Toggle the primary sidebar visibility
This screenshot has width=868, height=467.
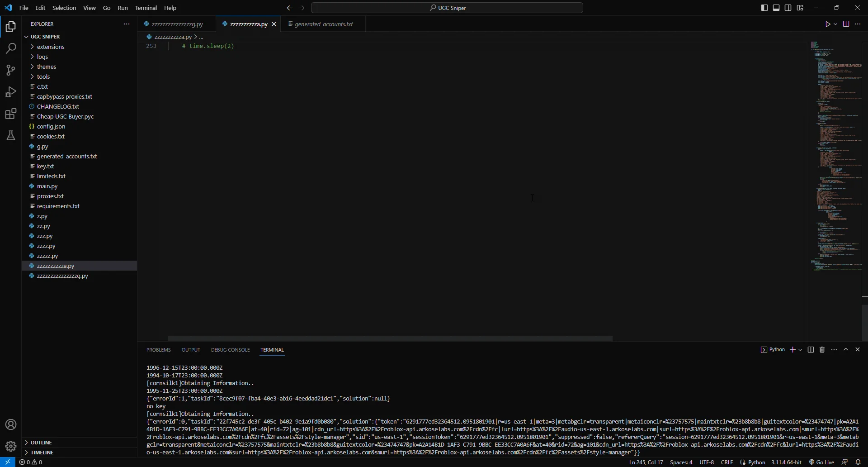[x=764, y=8]
